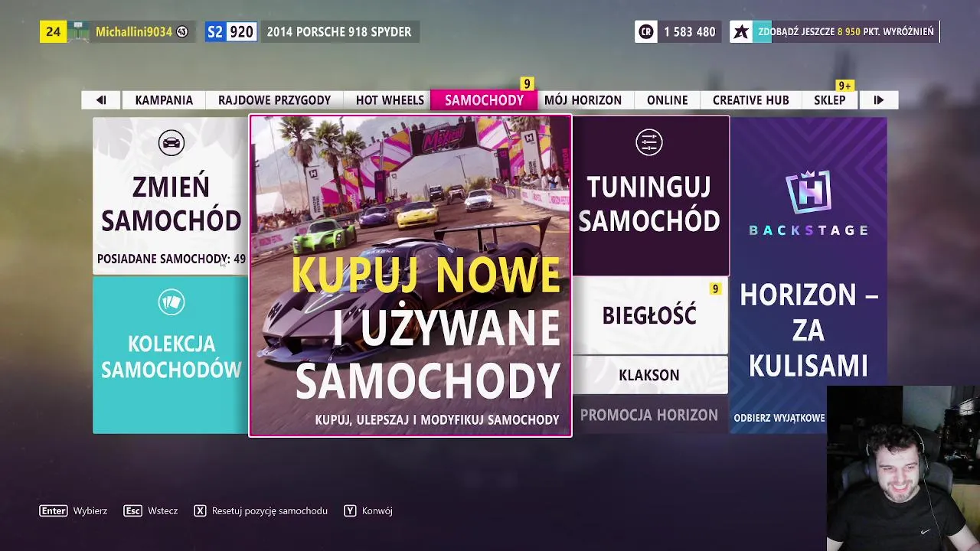This screenshot has height=551, width=980.
Task: Click the right arrow tab scroller
Action: [878, 100]
